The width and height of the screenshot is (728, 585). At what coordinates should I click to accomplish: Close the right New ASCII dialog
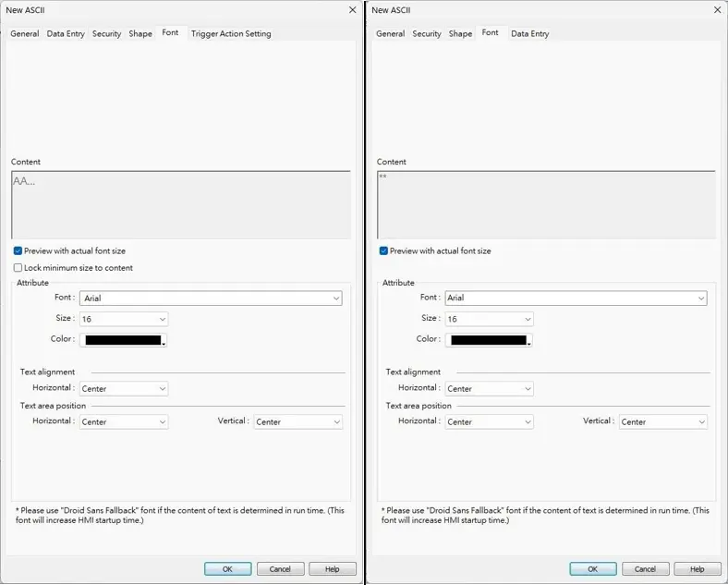717,10
